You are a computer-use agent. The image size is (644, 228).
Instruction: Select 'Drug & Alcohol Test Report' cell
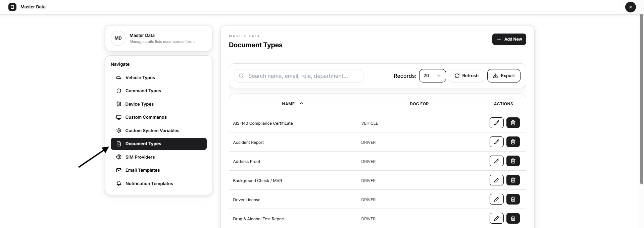click(x=259, y=219)
